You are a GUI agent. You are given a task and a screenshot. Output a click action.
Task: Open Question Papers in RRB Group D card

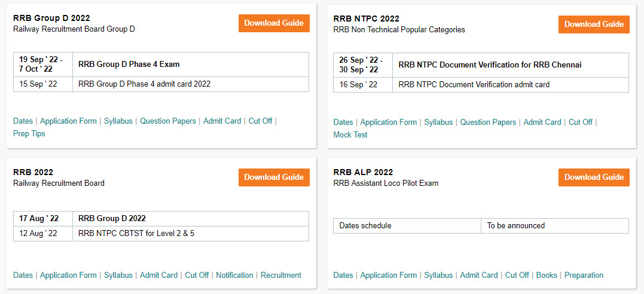coord(167,121)
